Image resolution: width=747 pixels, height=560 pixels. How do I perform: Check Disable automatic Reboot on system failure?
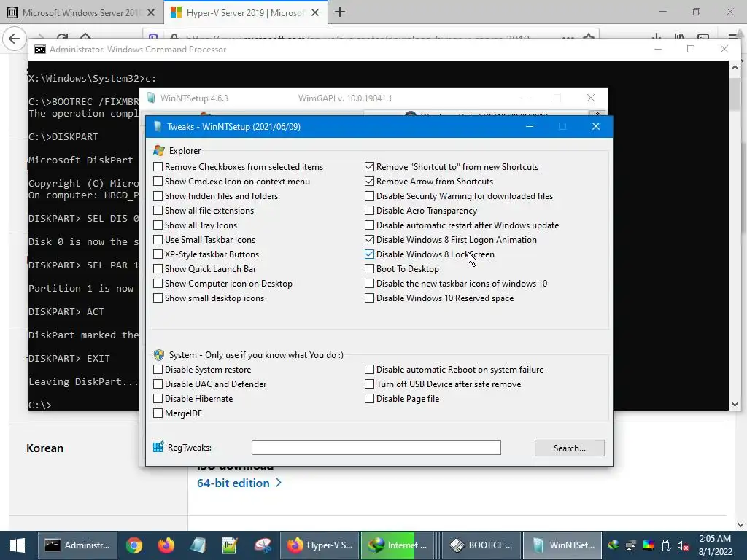[x=369, y=370]
